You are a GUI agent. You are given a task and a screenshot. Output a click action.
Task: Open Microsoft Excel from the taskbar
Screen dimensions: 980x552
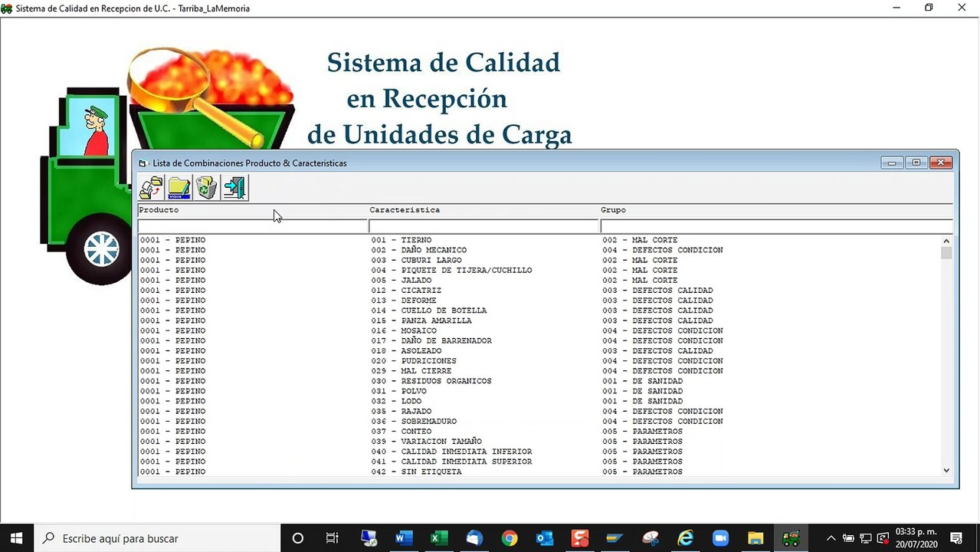[439, 538]
